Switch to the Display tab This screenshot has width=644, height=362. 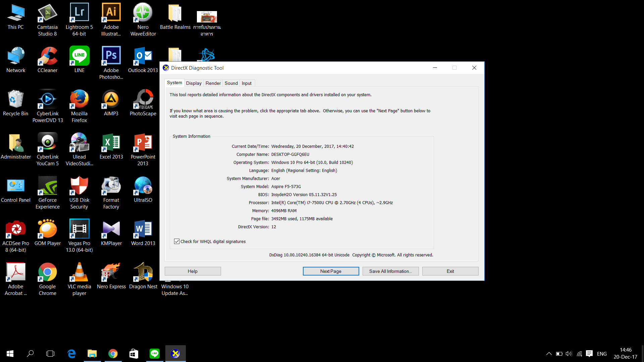[x=194, y=83]
